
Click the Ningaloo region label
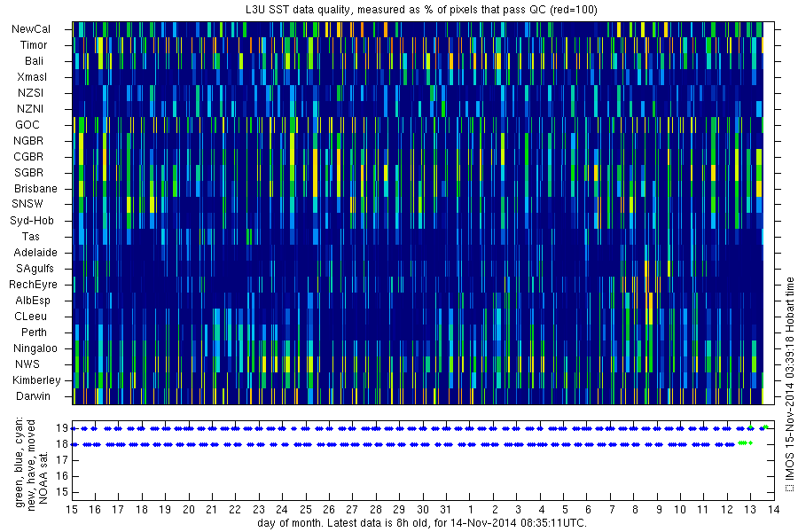click(35, 348)
